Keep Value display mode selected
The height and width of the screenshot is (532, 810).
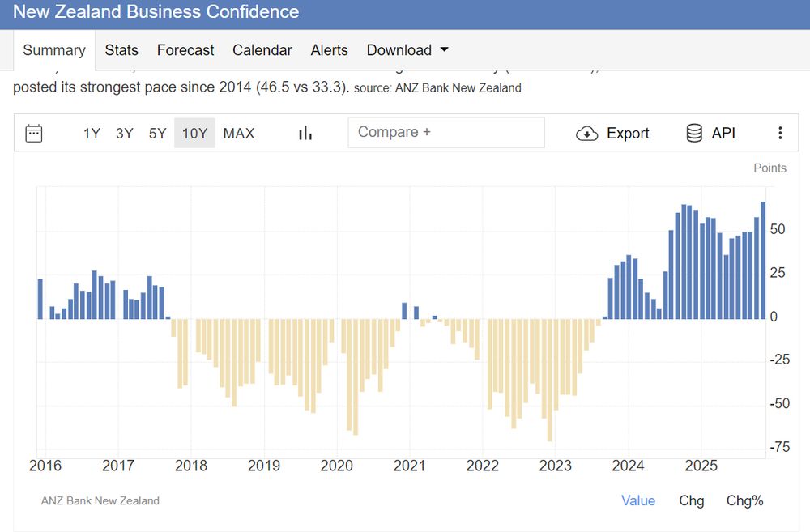pyautogui.click(x=638, y=500)
